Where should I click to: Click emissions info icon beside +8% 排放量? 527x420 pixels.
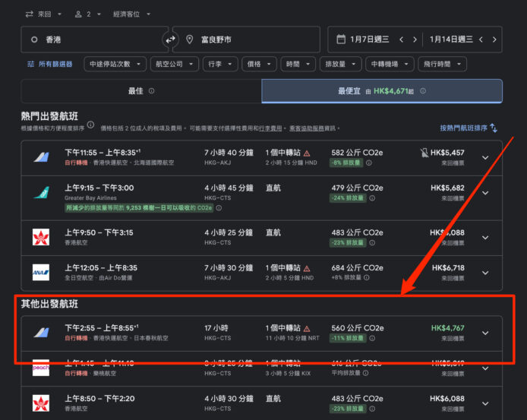pyautogui.click(x=367, y=278)
